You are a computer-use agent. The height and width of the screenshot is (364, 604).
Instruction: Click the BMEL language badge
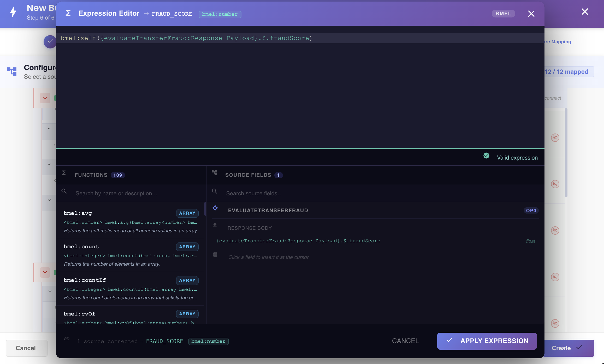pos(503,14)
